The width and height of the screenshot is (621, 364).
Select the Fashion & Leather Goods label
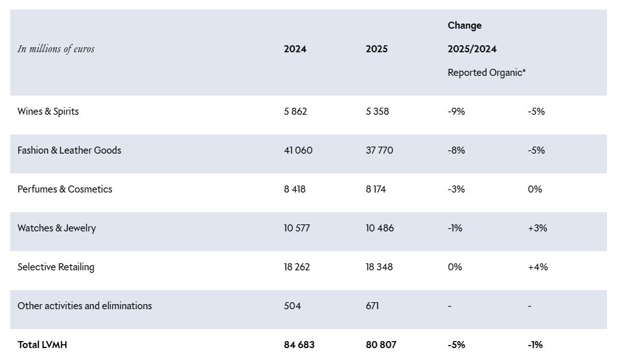point(69,150)
